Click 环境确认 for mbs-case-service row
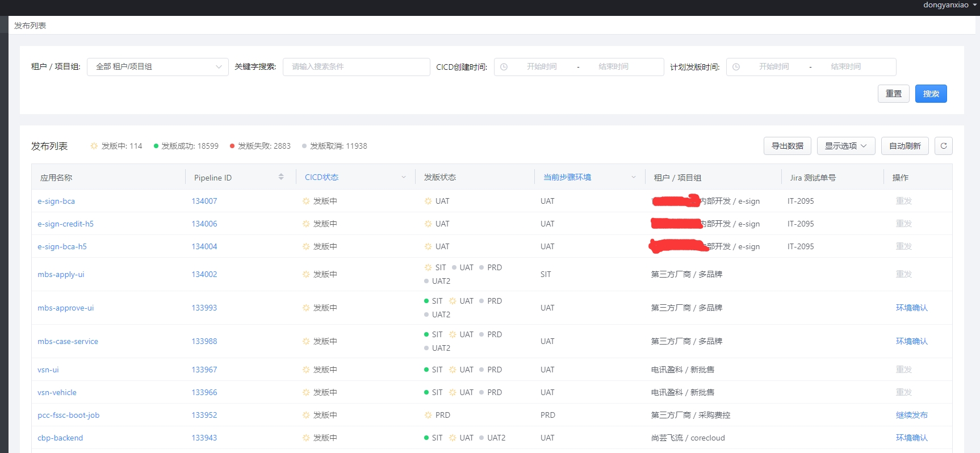Screen dimensions: 980x453 coord(911,341)
